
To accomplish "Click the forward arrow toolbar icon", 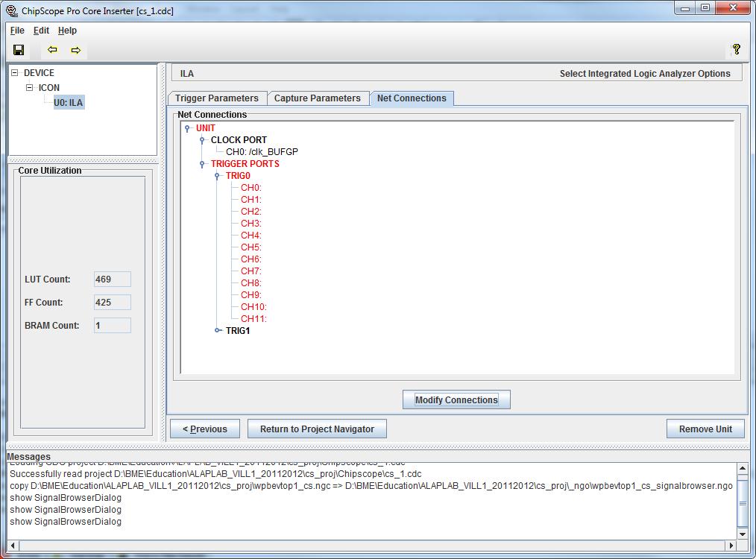I will [x=76, y=50].
